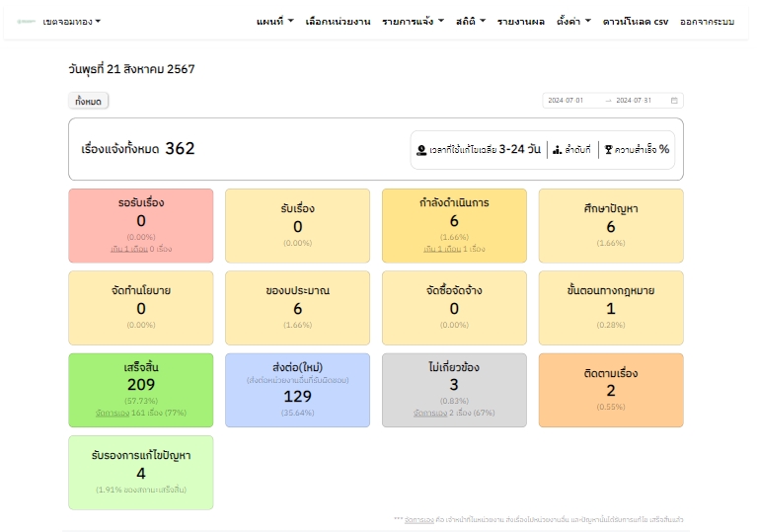The width and height of the screenshot is (757, 532).
Task: Click the ranking podium icon
Action: pyautogui.click(x=557, y=150)
